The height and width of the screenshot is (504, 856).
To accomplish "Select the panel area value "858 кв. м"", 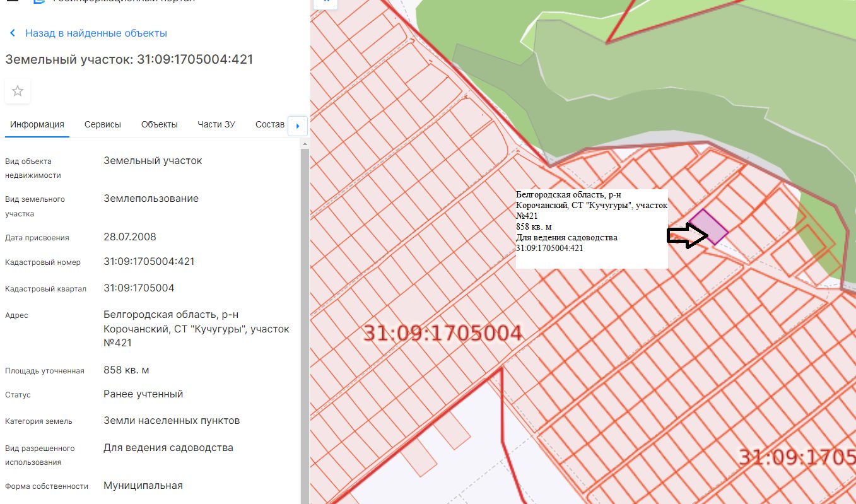I will coord(126,370).
